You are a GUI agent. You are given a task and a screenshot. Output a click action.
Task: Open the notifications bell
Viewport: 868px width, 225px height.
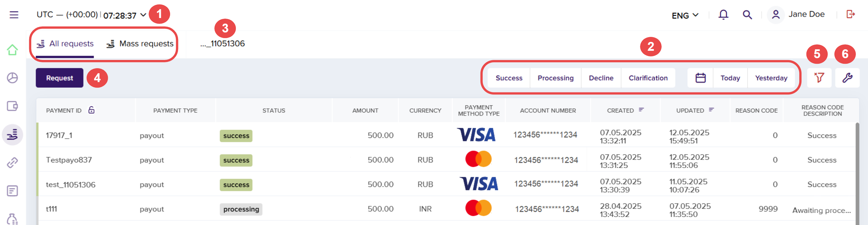tap(723, 14)
